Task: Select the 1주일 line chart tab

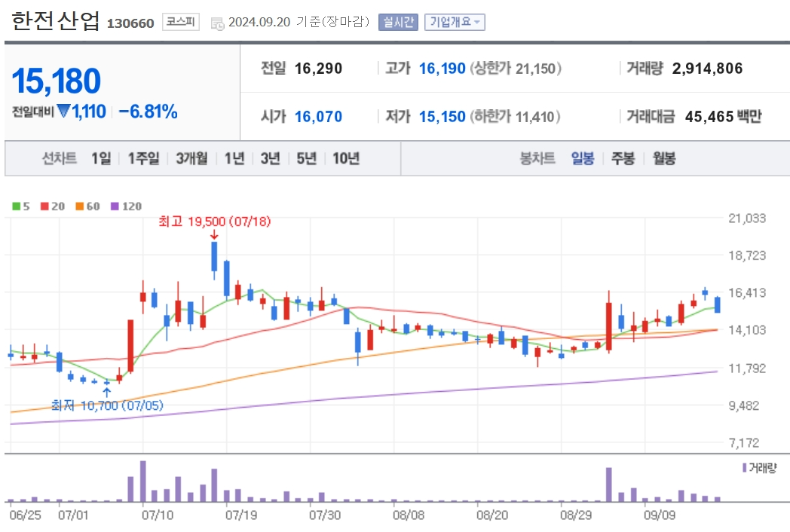Action: [x=143, y=159]
